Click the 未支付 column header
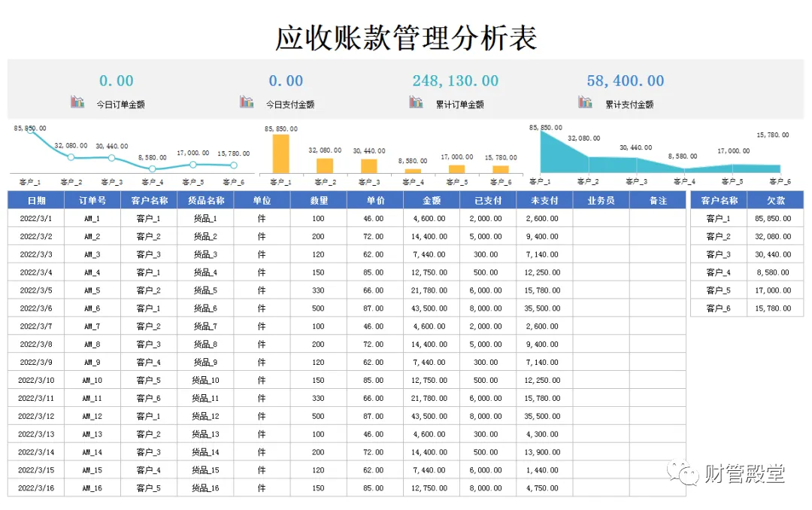The image size is (812, 510). [545, 200]
